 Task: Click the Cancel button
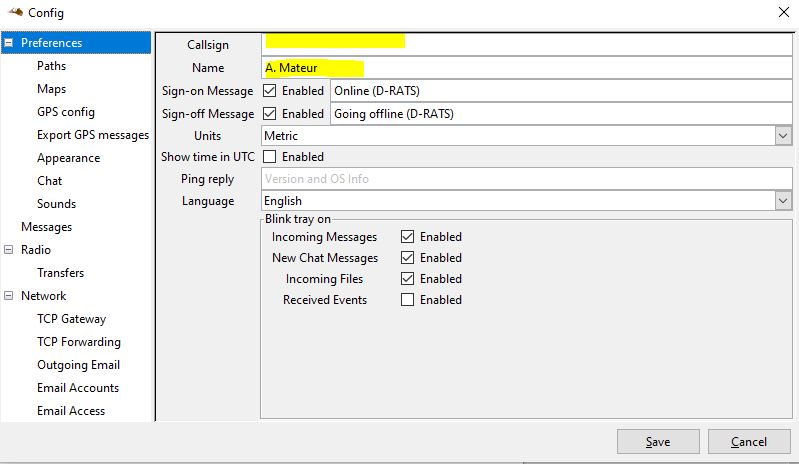tap(749, 442)
